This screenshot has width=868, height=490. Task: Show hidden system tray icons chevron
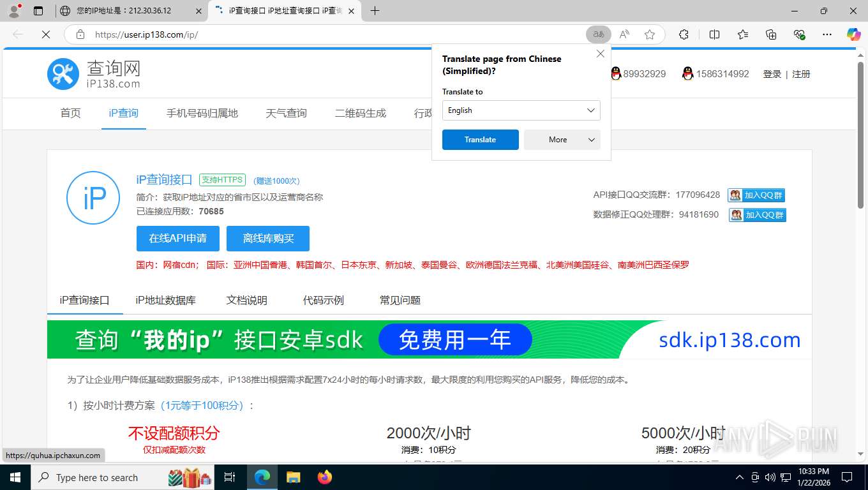(x=740, y=477)
